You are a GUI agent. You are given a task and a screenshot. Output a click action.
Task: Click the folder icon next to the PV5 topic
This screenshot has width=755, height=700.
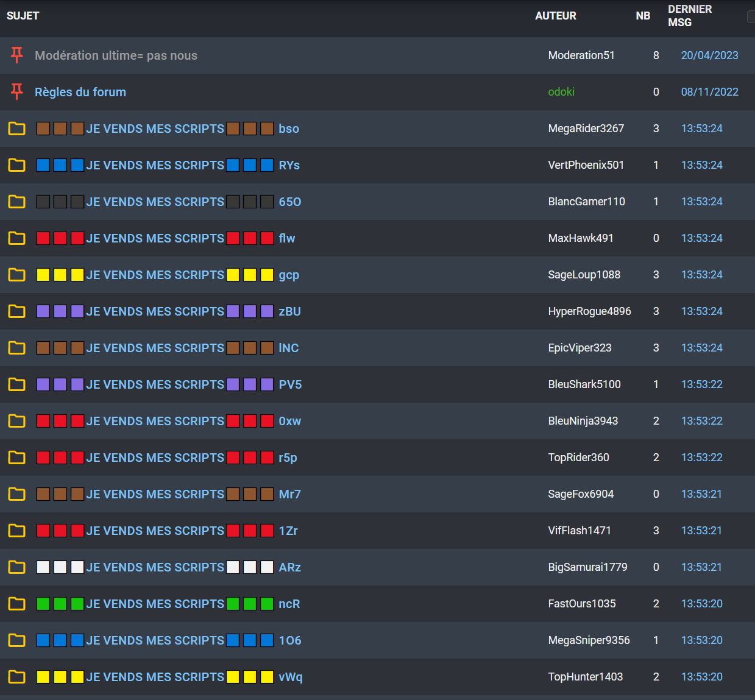pos(17,384)
